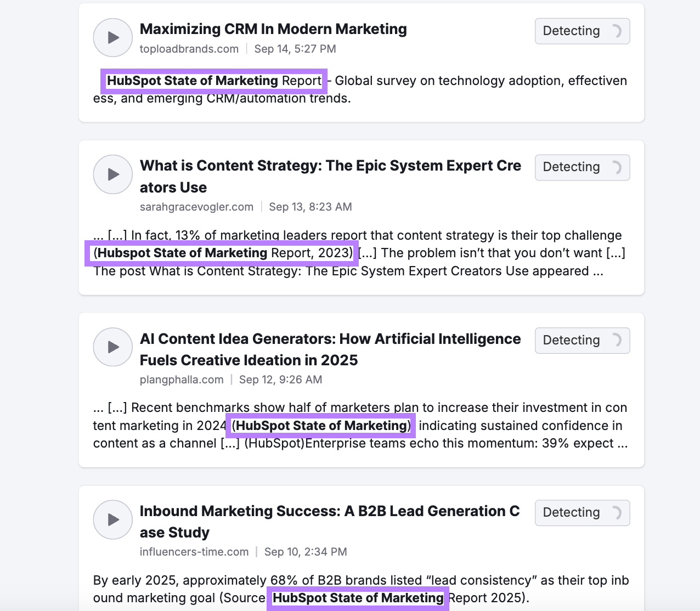
Task: Visit the influencers-time.com domain
Action: (x=195, y=552)
